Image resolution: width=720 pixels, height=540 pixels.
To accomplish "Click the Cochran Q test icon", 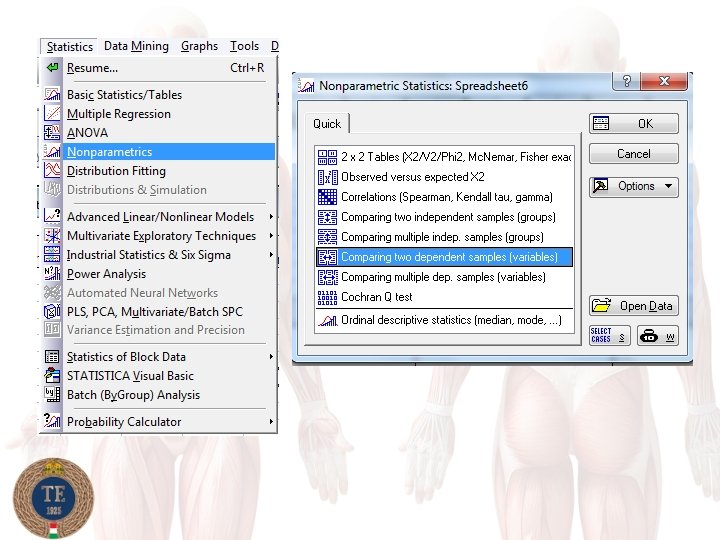I will point(327,298).
